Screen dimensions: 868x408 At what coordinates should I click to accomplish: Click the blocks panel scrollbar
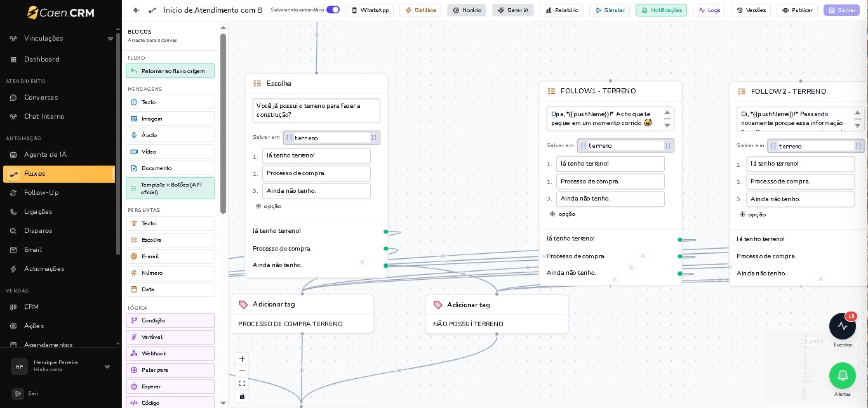pos(223,124)
